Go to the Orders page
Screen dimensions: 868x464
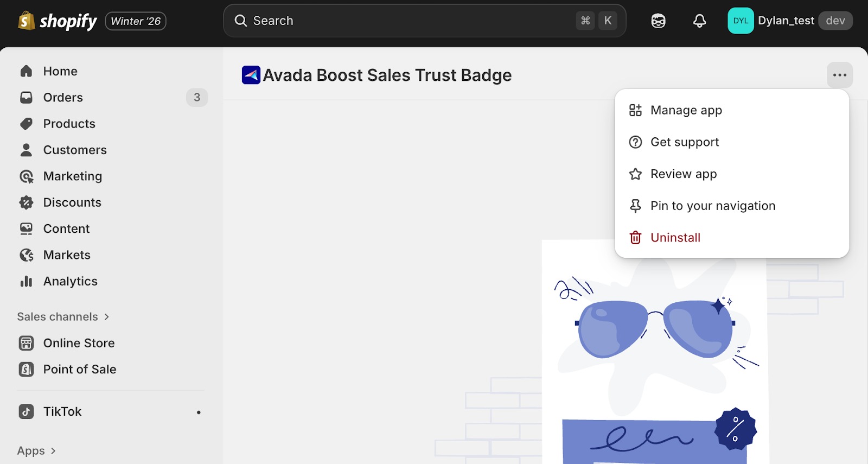pyautogui.click(x=63, y=97)
